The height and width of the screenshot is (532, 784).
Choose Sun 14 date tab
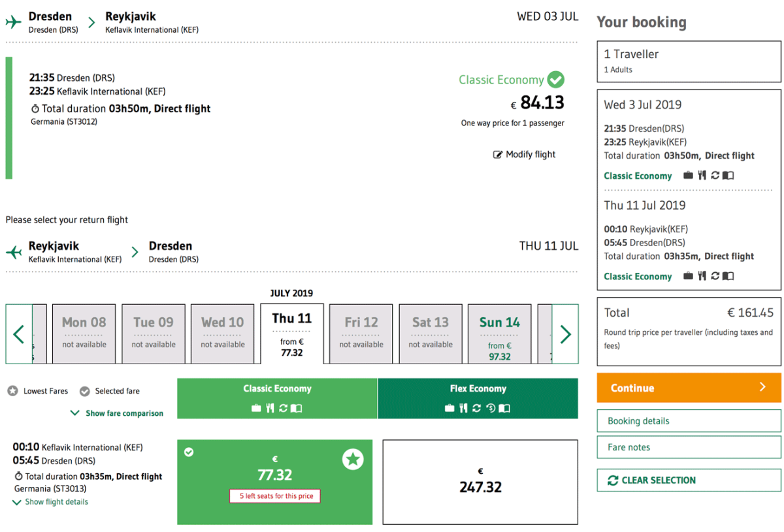(500, 334)
